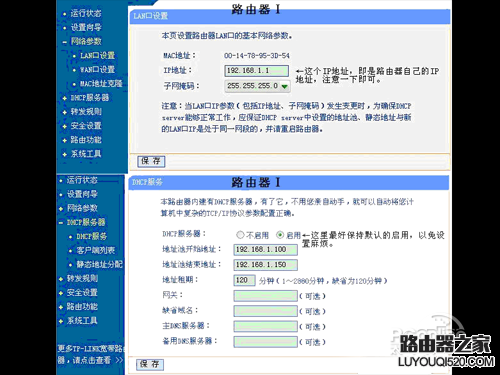500x375 pixels.
Task: Select the 启用 DHCP radio button
Action: click(280, 235)
